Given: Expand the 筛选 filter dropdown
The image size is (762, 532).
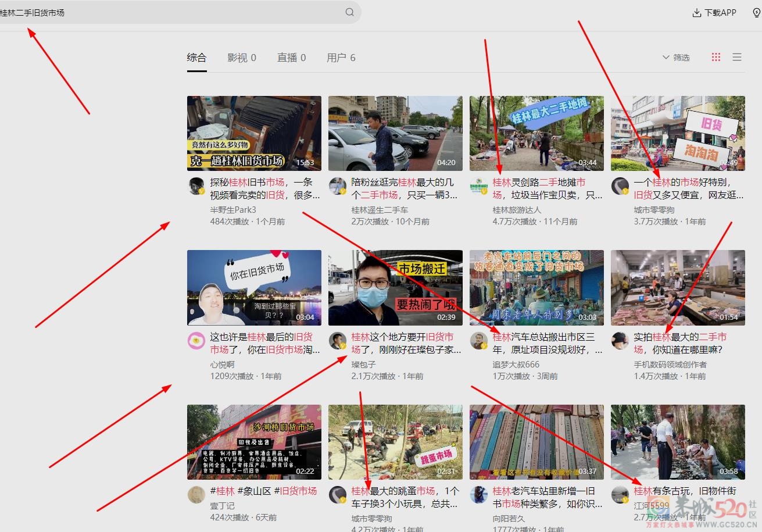Looking at the screenshot, I should (x=675, y=57).
